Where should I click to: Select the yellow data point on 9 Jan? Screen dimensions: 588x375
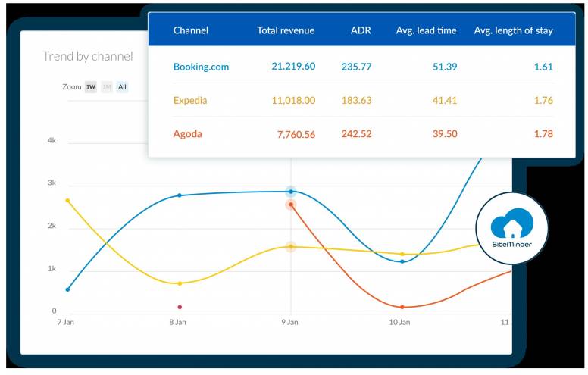pyautogui.click(x=290, y=247)
